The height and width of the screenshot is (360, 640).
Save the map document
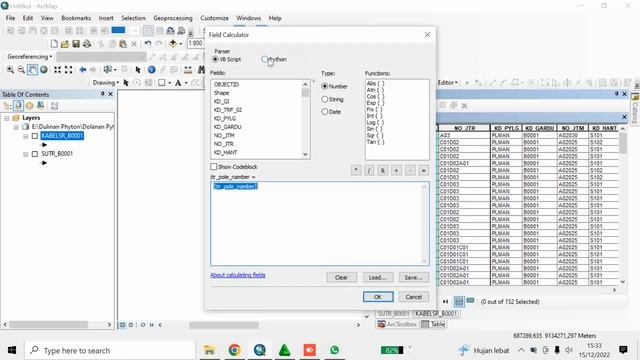(x=76, y=43)
